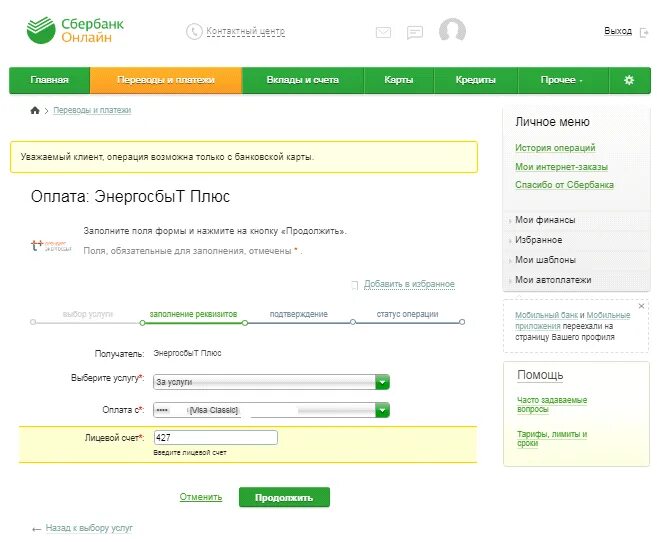657x542 pixels.
Task: Expand Мои автоплатежи section
Action: (x=553, y=280)
